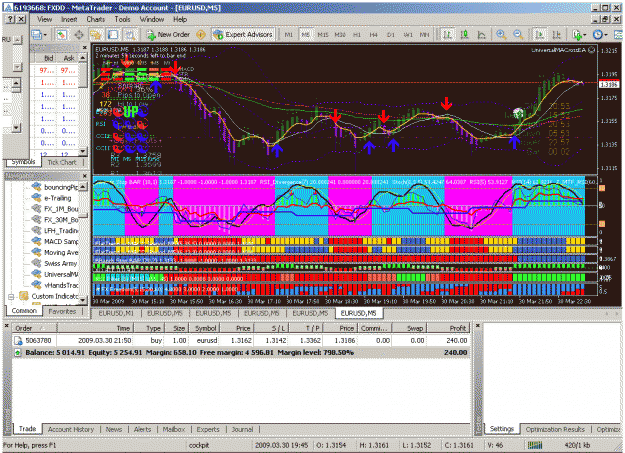This screenshot has width=625, height=453.
Task: Open the Charts menu
Action: (x=96, y=19)
